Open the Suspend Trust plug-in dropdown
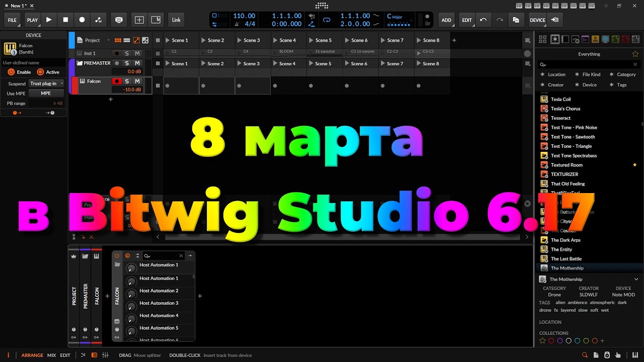The width and height of the screenshot is (644, 362). point(47,83)
